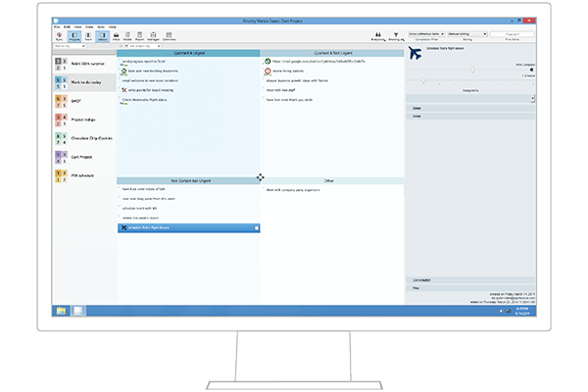Viewport: 588px width, 392px height.
Task: Select the SWOT project in list
Action: (x=84, y=101)
